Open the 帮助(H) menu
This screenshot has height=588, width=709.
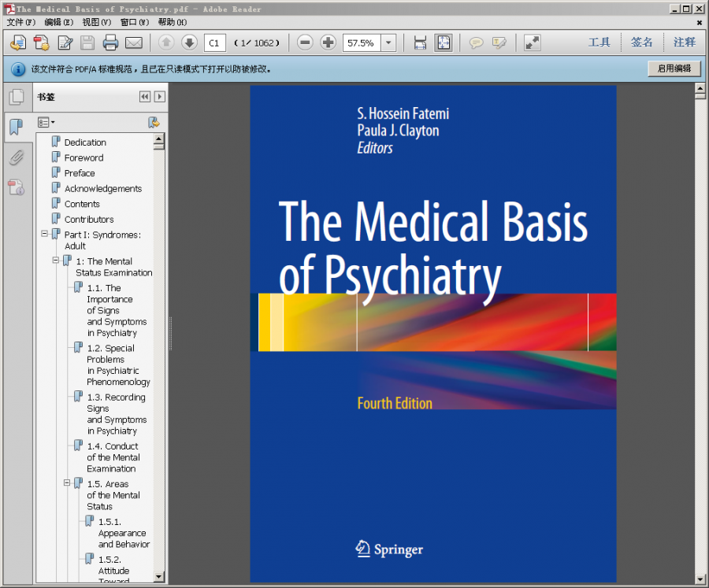173,22
